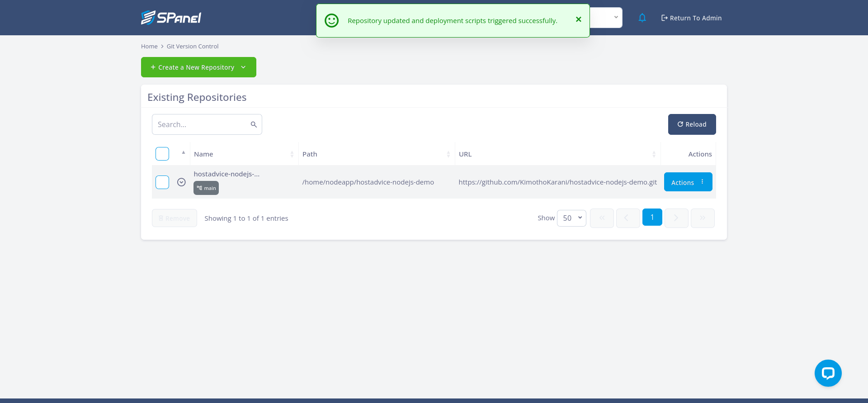Click the main branch badge
The width and height of the screenshot is (868, 403).
click(x=206, y=188)
